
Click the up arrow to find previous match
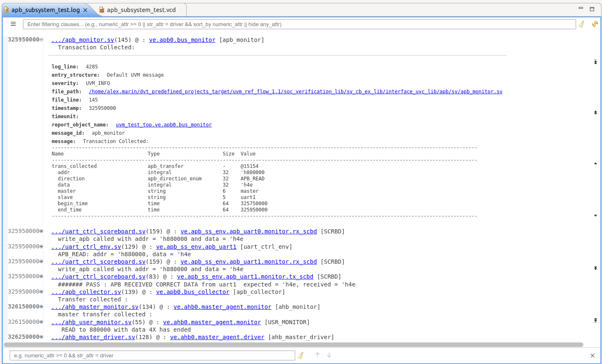(317, 355)
